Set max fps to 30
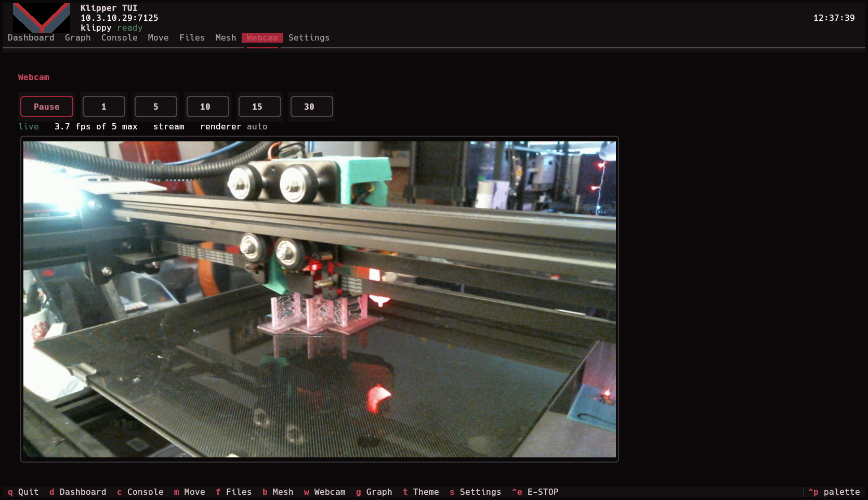 [312, 107]
